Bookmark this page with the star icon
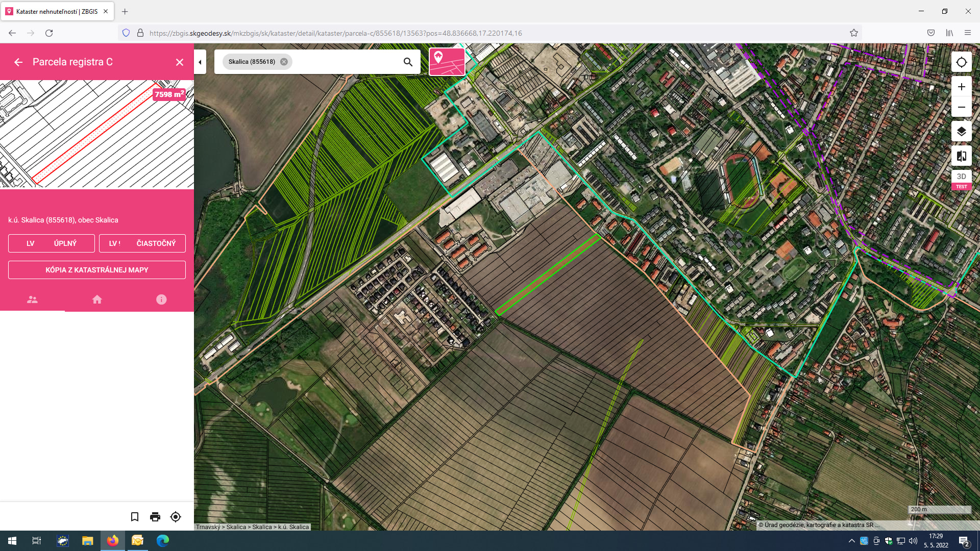This screenshot has height=551, width=980. click(x=854, y=33)
